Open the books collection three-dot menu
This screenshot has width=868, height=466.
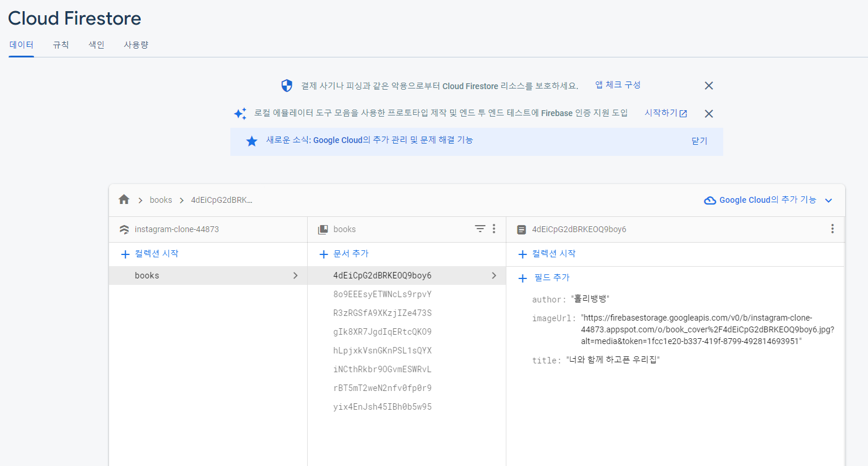point(494,229)
